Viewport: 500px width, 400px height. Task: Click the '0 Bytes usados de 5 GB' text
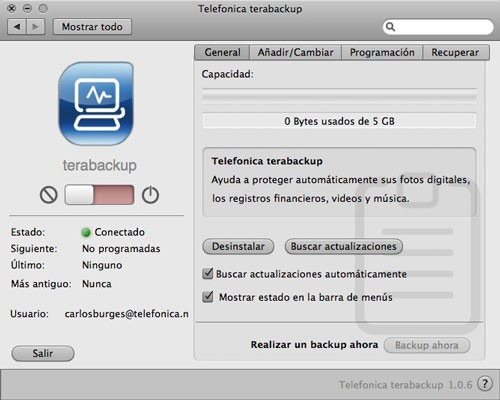click(339, 121)
